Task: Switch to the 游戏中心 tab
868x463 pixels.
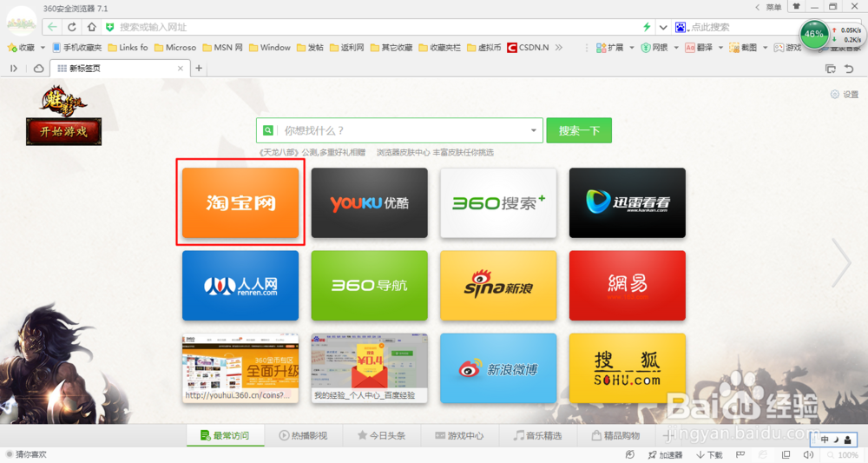Action: [x=459, y=436]
